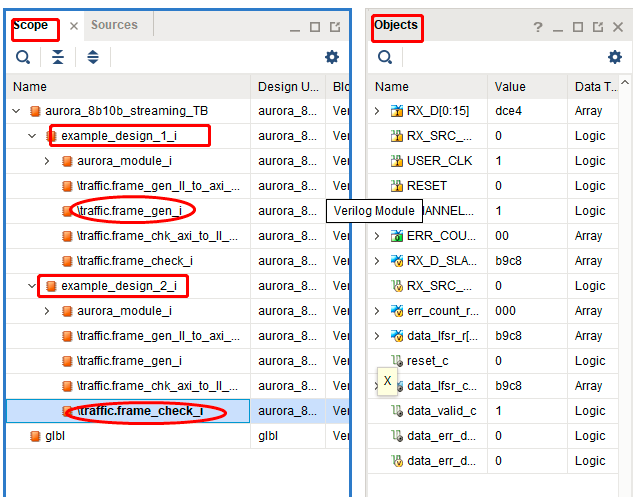
Task: Sort Objects by Data T... column header
Action: click(593, 86)
